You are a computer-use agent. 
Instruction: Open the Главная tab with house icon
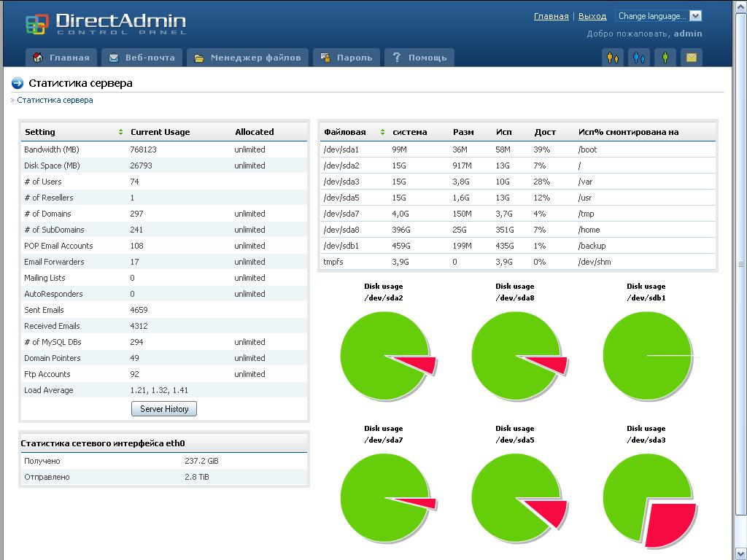pos(62,58)
